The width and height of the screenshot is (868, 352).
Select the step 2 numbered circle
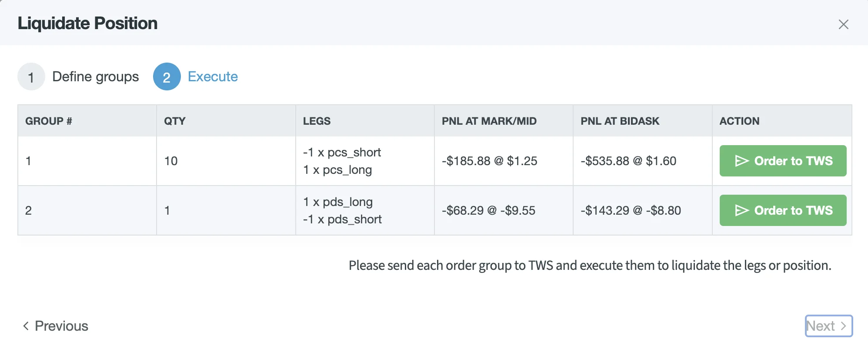[167, 76]
